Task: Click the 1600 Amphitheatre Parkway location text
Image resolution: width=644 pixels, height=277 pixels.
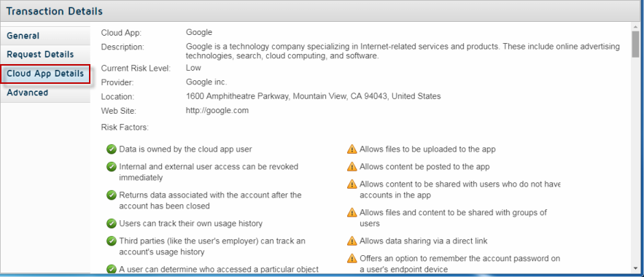Action: (x=313, y=96)
